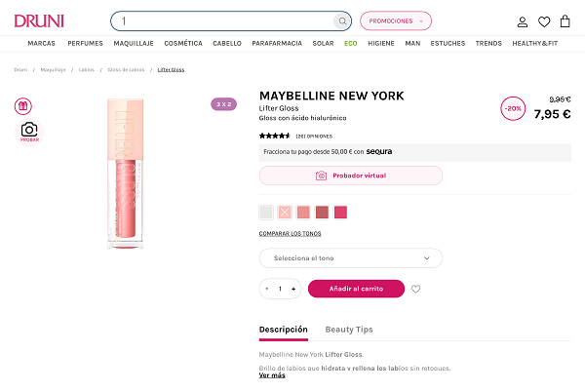Click the gift icon beside product image
The image size is (585, 392).
tap(23, 105)
